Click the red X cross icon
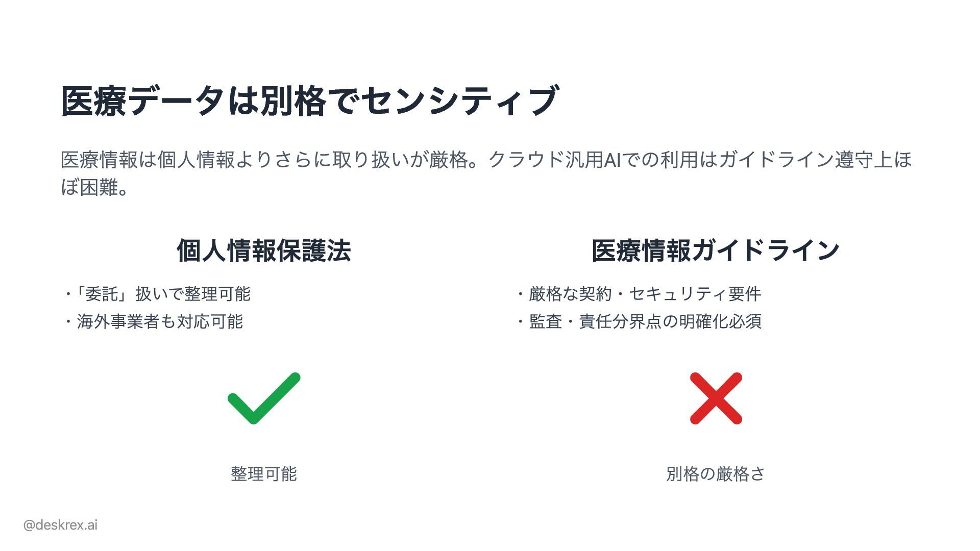Viewport: 980px width, 551px height. (x=716, y=398)
